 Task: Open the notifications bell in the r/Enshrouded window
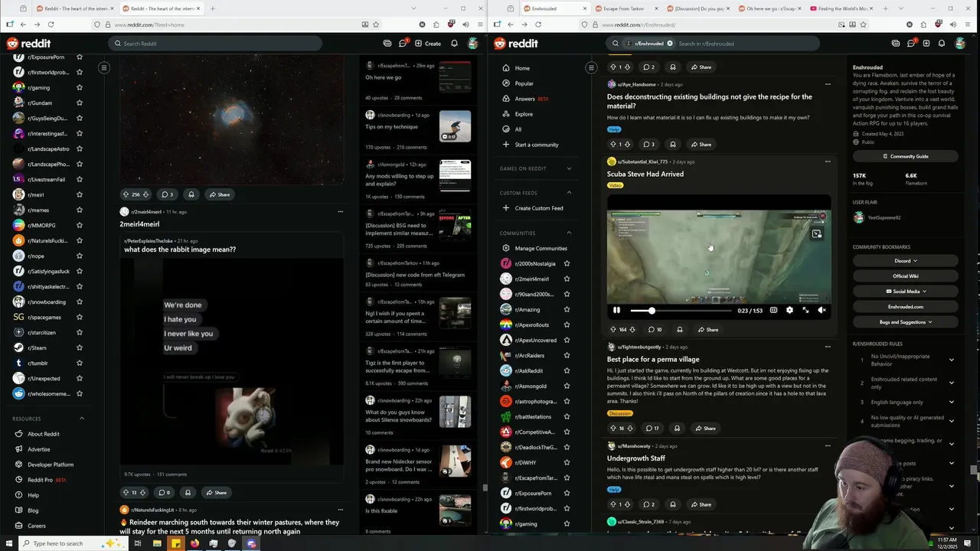[942, 44]
